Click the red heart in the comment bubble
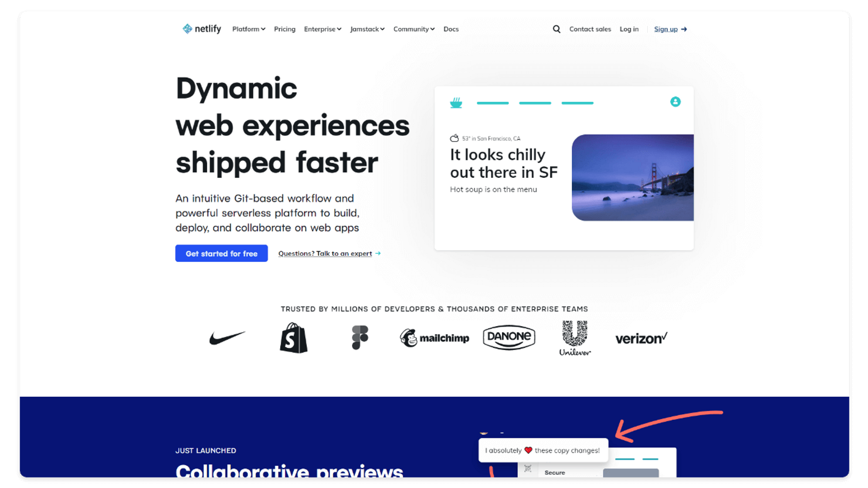 pyautogui.click(x=528, y=450)
